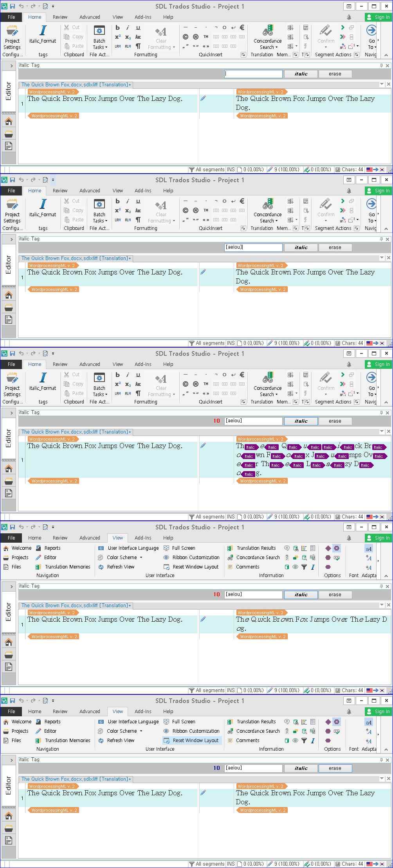Open the Help tab in the bottom window
Screen dimensions: 393x868
pos(168,712)
